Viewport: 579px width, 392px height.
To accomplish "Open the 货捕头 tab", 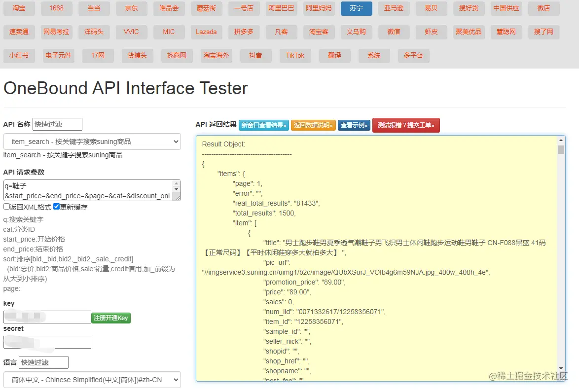I will 138,55.
